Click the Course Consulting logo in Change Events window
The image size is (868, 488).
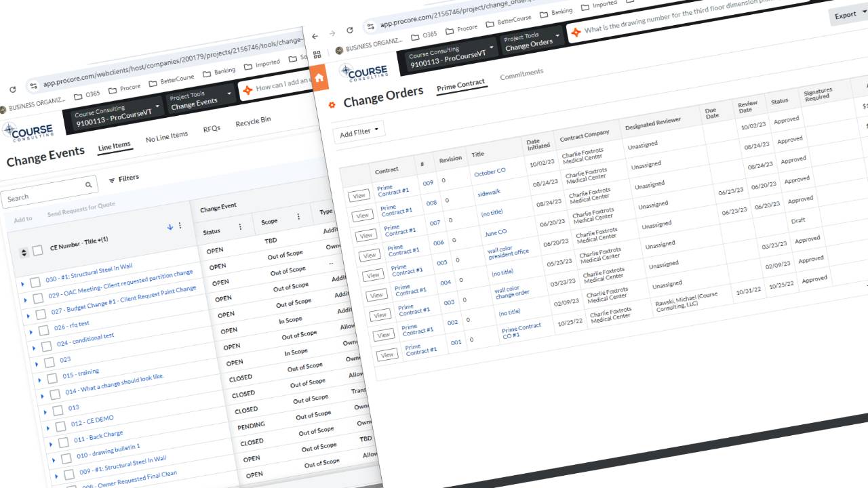pos(27,131)
